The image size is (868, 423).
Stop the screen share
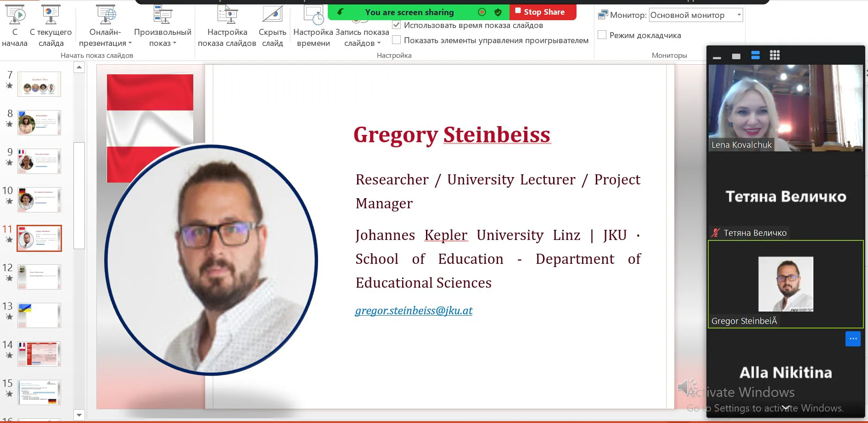pyautogui.click(x=543, y=12)
